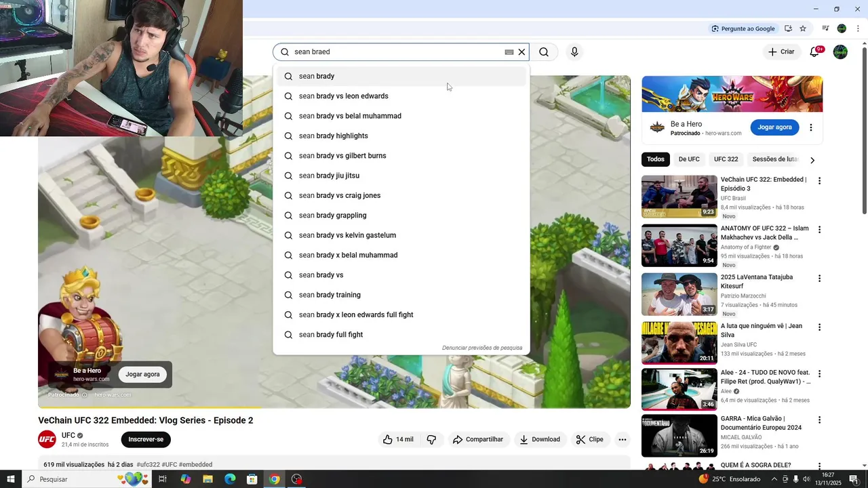Choose "sean brady vs craig jones" suggestion
The image size is (868, 488).
coord(401,195)
